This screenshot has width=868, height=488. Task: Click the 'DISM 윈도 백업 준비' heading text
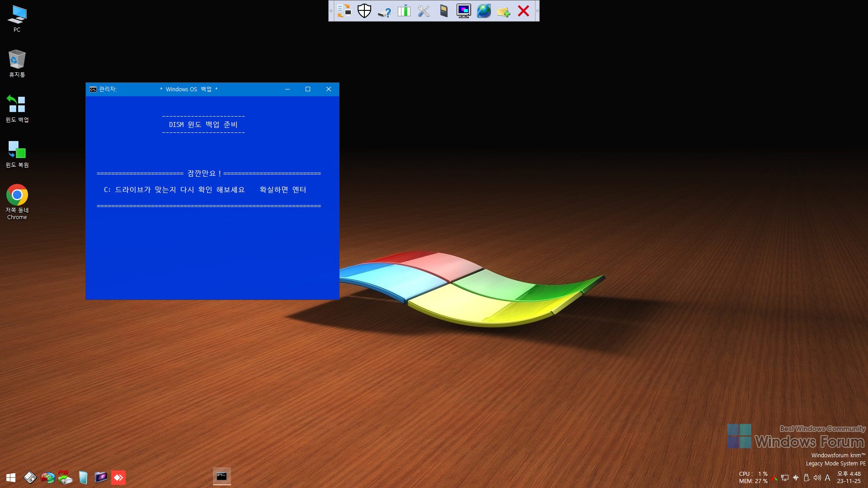tap(203, 125)
